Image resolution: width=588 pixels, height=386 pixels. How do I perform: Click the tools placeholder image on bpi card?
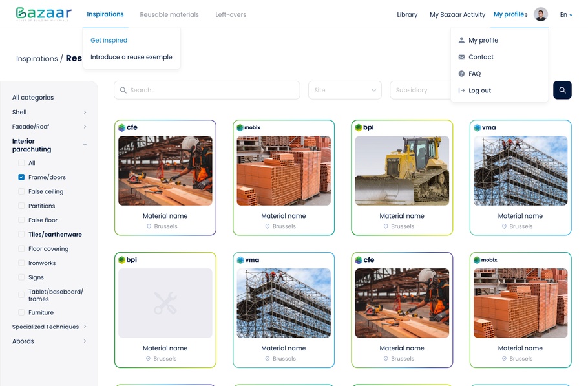pyautogui.click(x=165, y=303)
